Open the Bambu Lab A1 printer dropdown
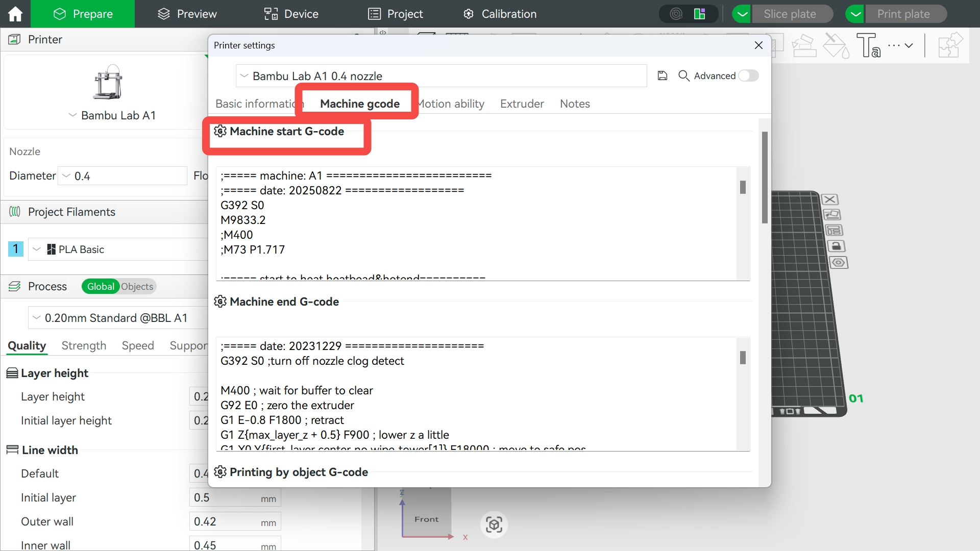Viewport: 980px width, 551px height. 112,115
